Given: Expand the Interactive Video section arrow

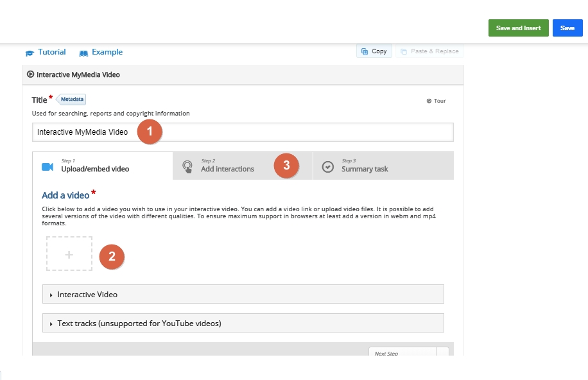Looking at the screenshot, I should tap(51, 295).
